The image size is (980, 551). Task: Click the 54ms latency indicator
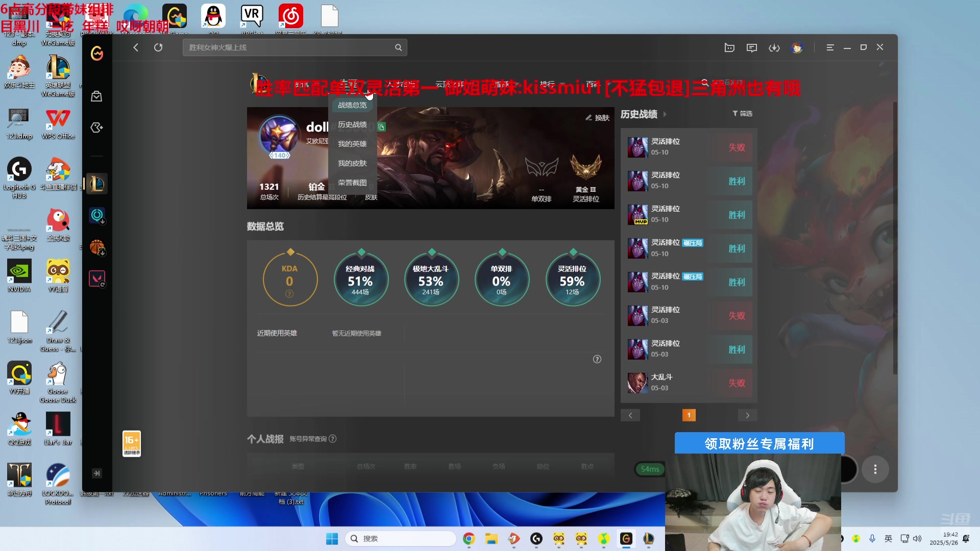pos(650,469)
